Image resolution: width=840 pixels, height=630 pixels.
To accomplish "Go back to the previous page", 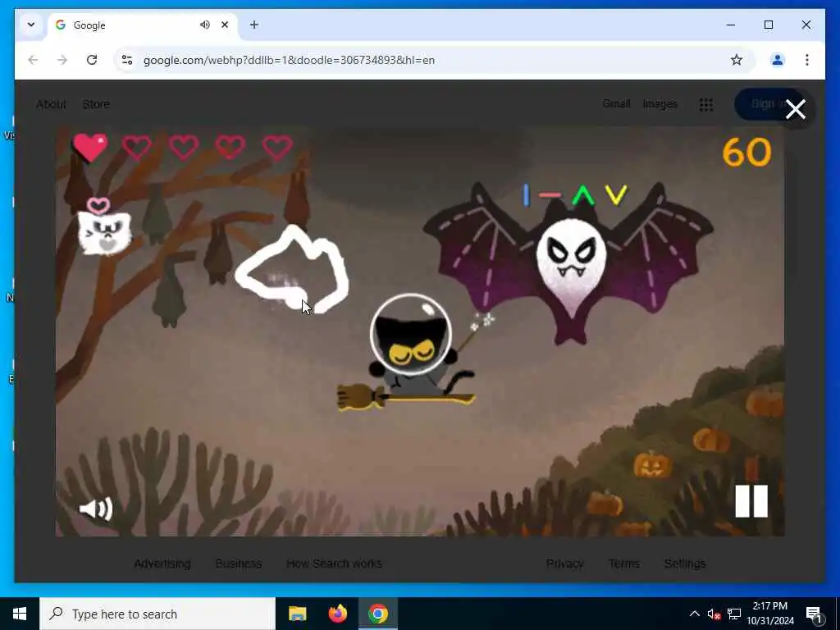I will 33,60.
